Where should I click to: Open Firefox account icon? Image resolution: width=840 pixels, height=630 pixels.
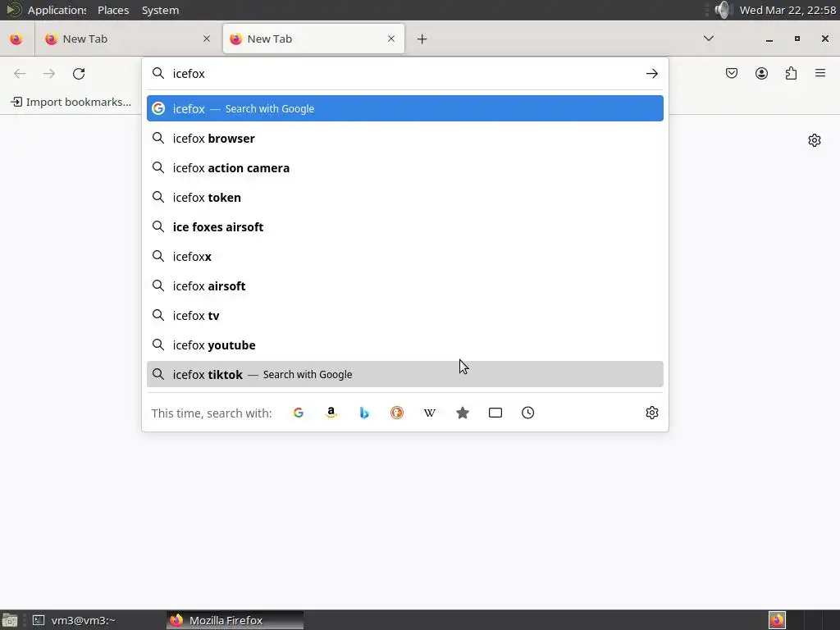point(762,73)
